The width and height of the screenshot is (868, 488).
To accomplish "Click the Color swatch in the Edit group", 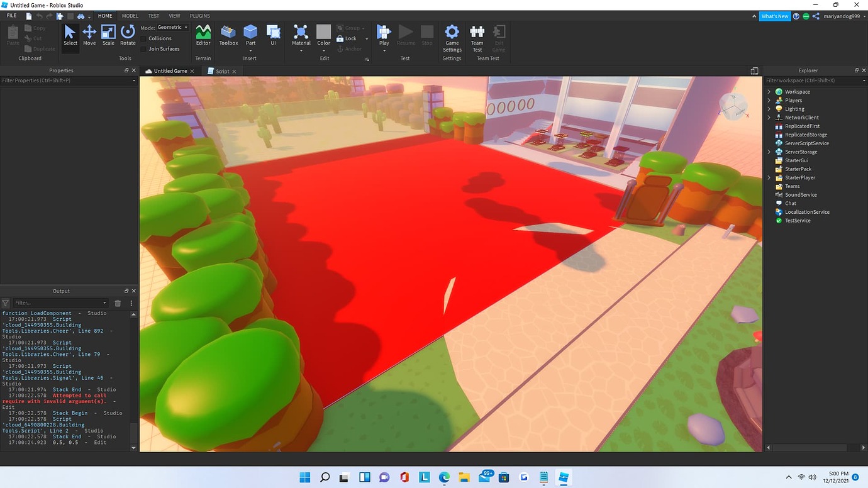I will (x=323, y=32).
